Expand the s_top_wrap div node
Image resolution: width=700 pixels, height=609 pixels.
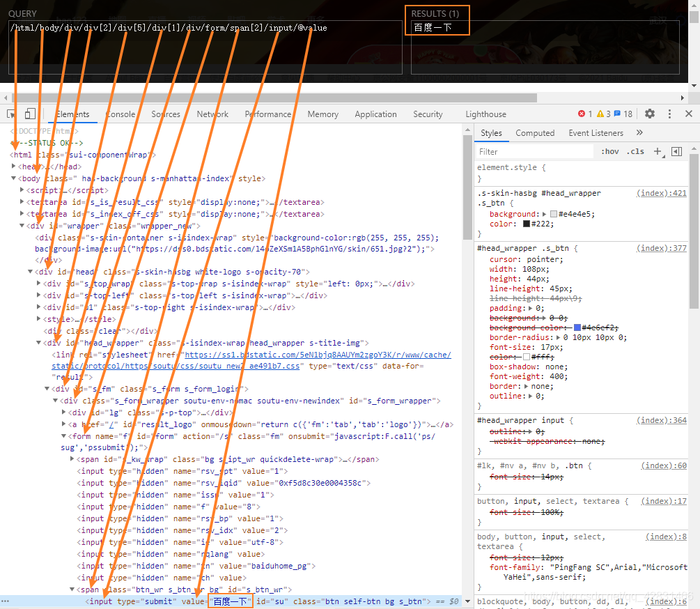pos(39,283)
